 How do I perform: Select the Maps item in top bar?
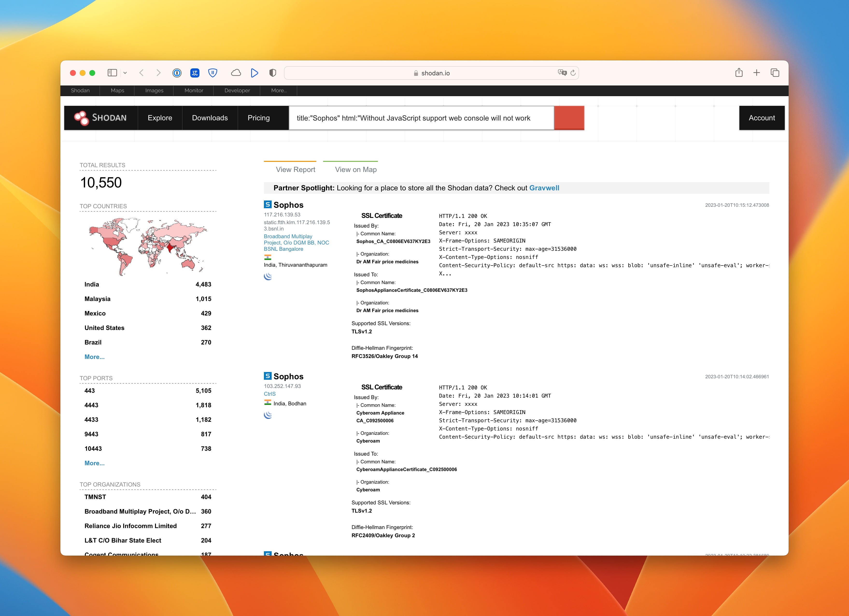click(x=117, y=91)
